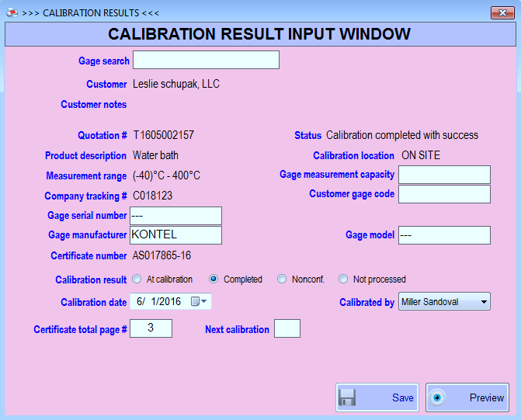
Task: Click the Gage model field
Action: point(444,235)
